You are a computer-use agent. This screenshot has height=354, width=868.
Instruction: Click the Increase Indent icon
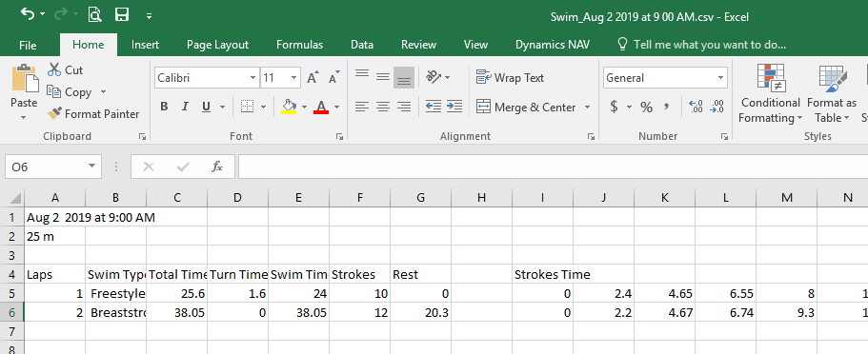coord(454,107)
